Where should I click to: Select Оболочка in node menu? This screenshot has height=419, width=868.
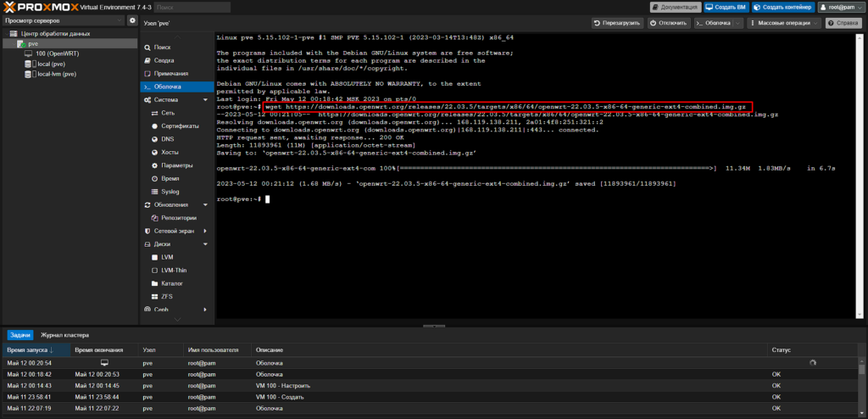[x=176, y=87]
